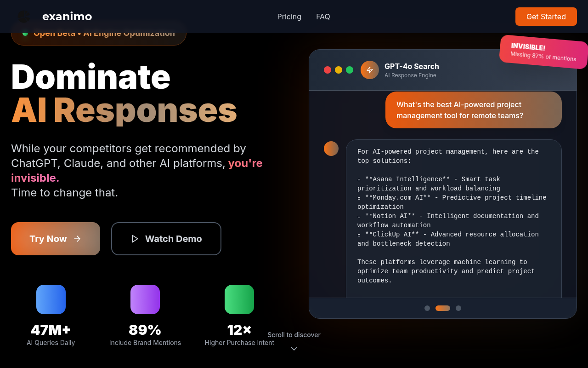Click the ClickUp AI line in response

pos(448,239)
